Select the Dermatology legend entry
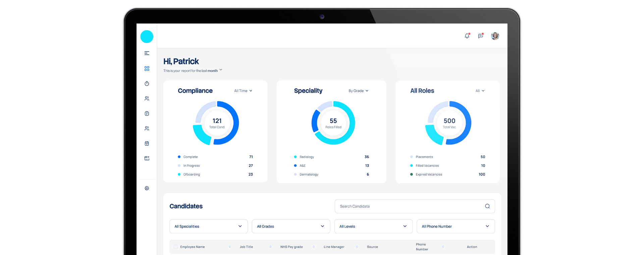The image size is (644, 255). click(x=309, y=174)
